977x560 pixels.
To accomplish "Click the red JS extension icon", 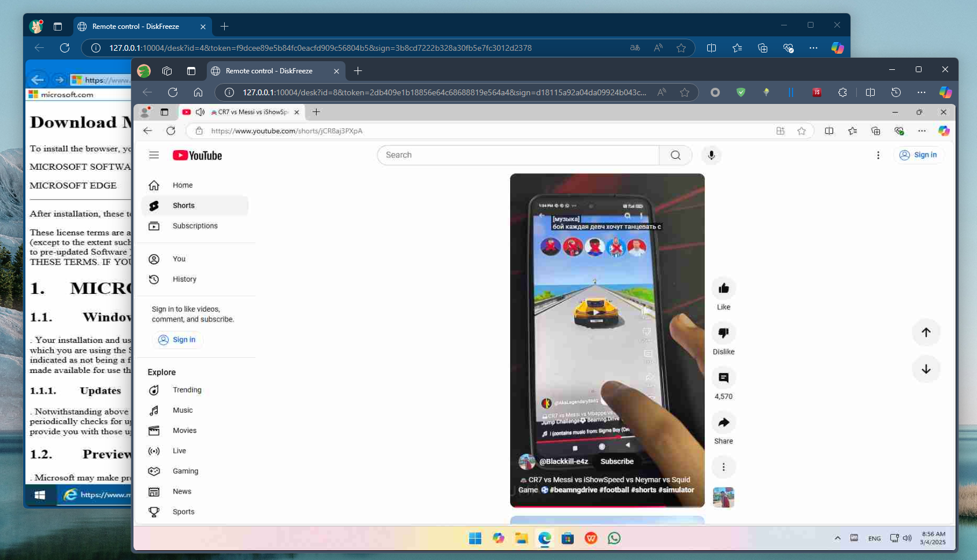I will click(817, 92).
